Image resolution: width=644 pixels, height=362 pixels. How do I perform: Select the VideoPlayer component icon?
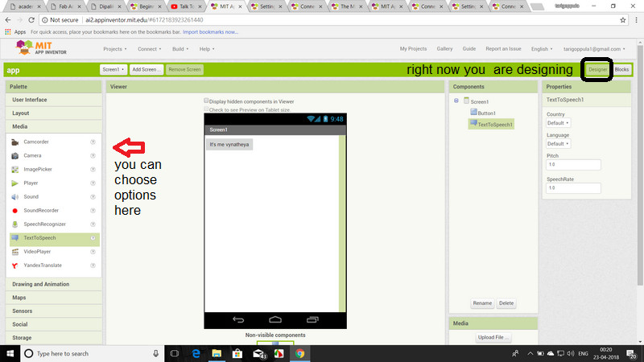(x=15, y=252)
